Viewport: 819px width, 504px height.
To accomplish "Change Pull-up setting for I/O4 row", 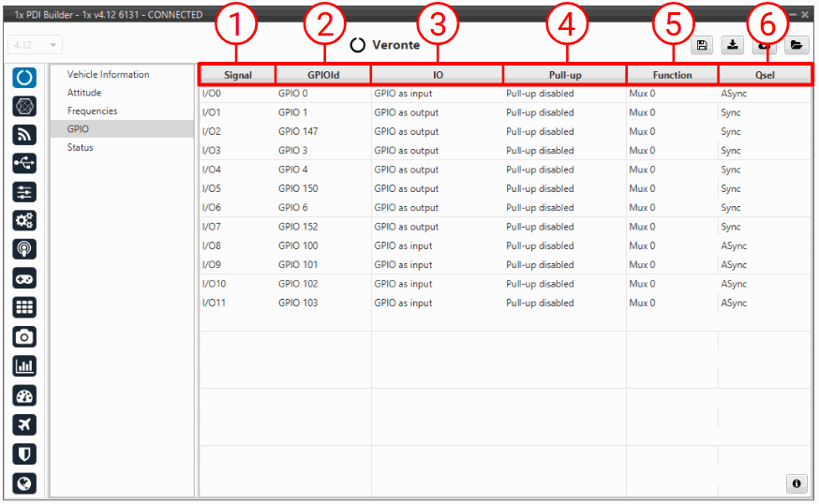I will (563, 170).
